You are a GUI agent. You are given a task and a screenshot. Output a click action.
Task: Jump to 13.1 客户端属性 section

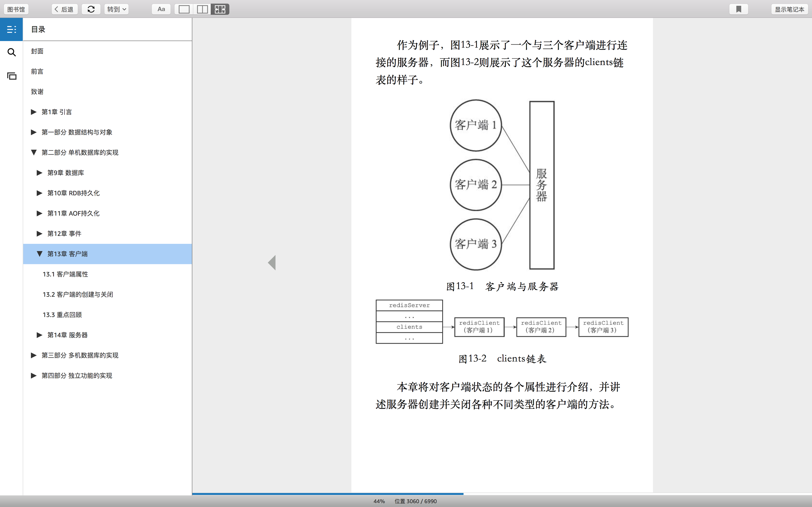tap(65, 274)
